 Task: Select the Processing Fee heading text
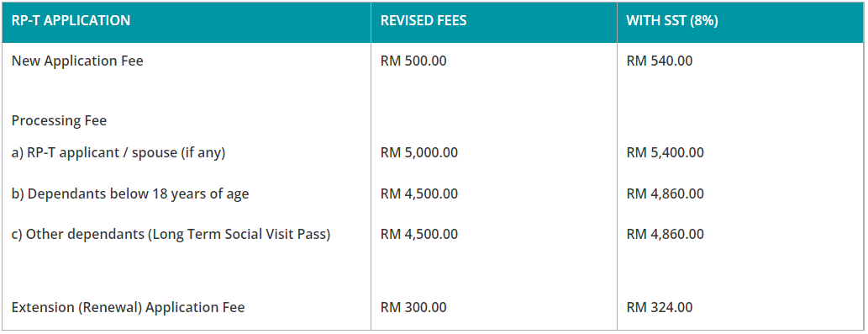59,121
